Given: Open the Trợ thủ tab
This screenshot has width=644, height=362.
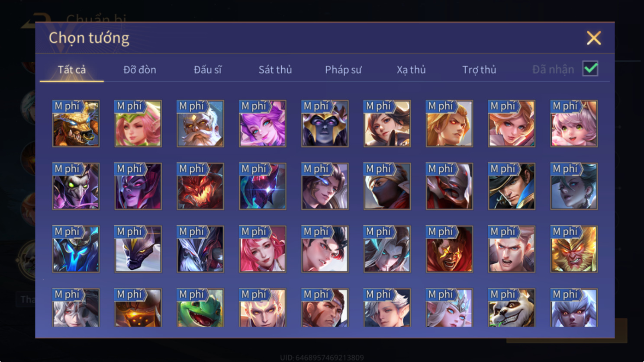Looking at the screenshot, I should coord(479,70).
